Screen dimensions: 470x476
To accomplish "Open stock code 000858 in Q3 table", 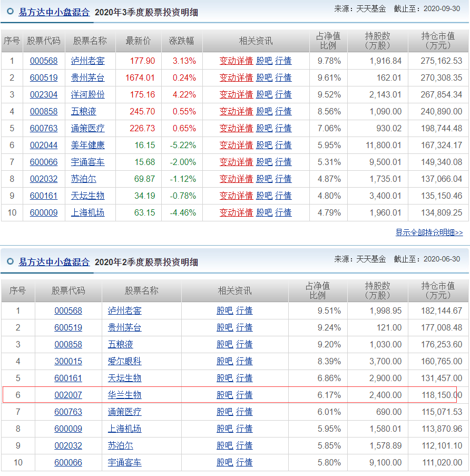I will (44, 111).
